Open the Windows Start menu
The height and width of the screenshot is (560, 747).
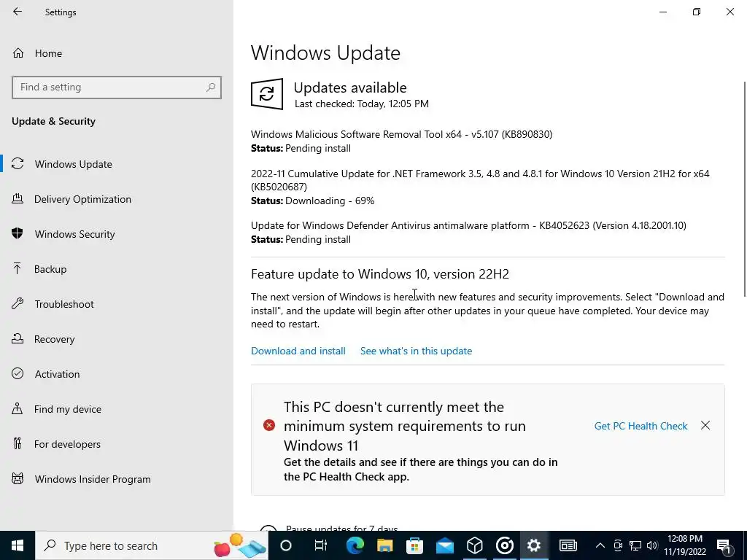pyautogui.click(x=18, y=545)
